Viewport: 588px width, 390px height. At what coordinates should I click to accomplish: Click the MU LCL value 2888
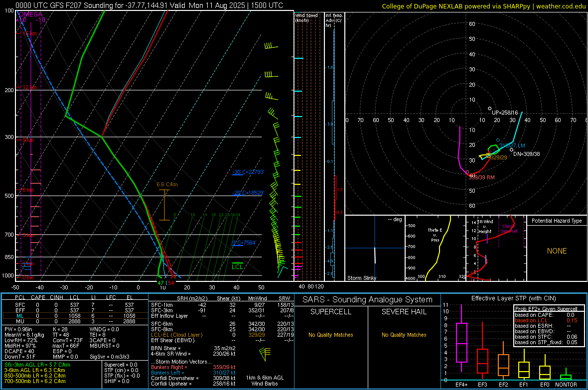click(74, 321)
